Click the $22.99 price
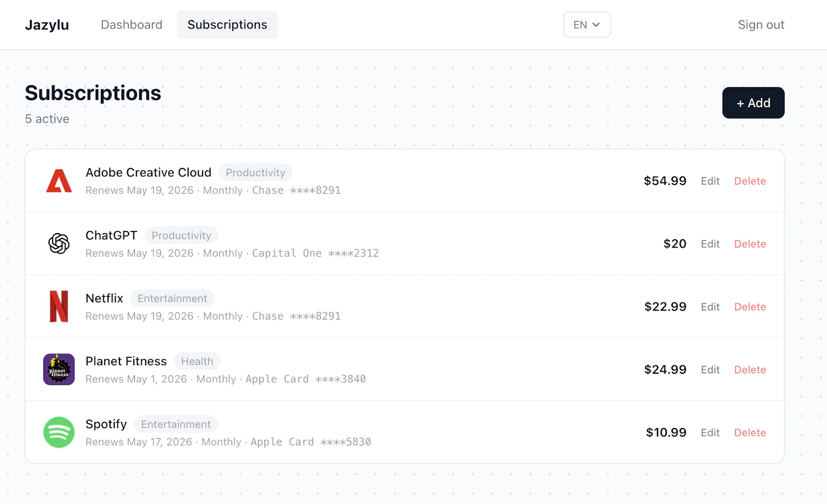The width and height of the screenshot is (827, 504). coord(665,307)
